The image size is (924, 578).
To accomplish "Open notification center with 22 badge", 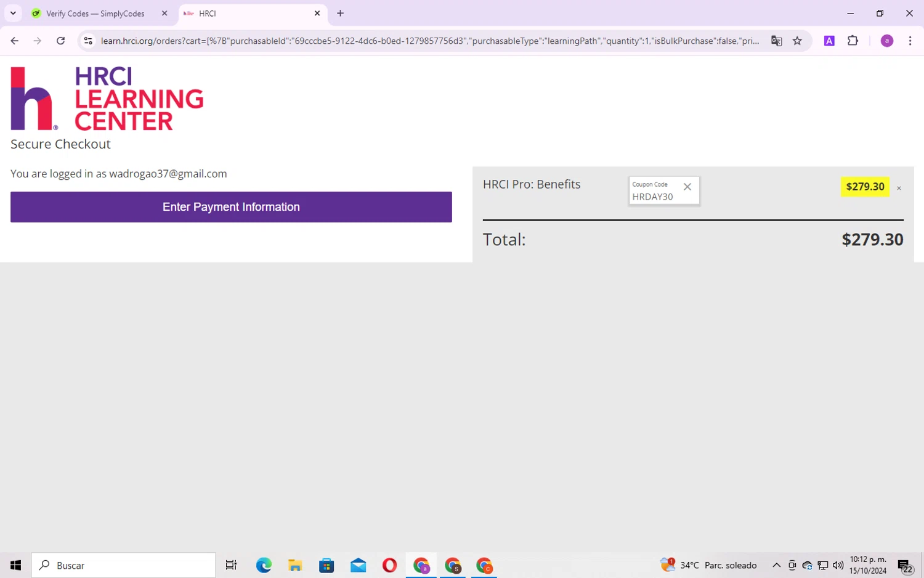I will click(x=905, y=566).
